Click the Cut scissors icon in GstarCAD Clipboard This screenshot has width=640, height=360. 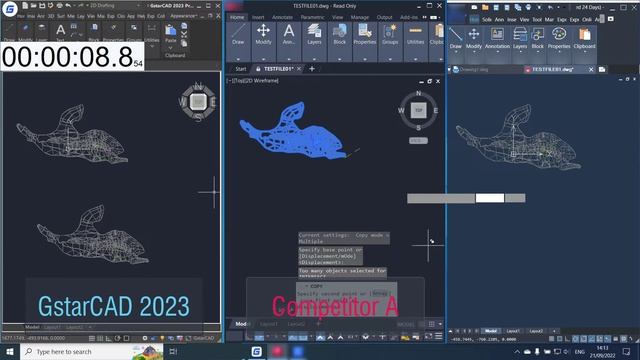tap(184, 34)
